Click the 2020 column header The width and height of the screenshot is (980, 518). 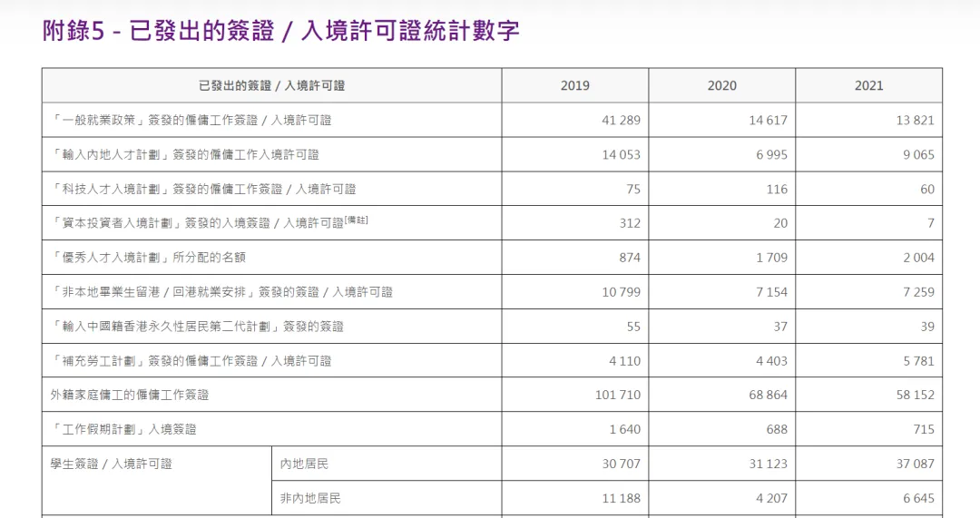[722, 85]
